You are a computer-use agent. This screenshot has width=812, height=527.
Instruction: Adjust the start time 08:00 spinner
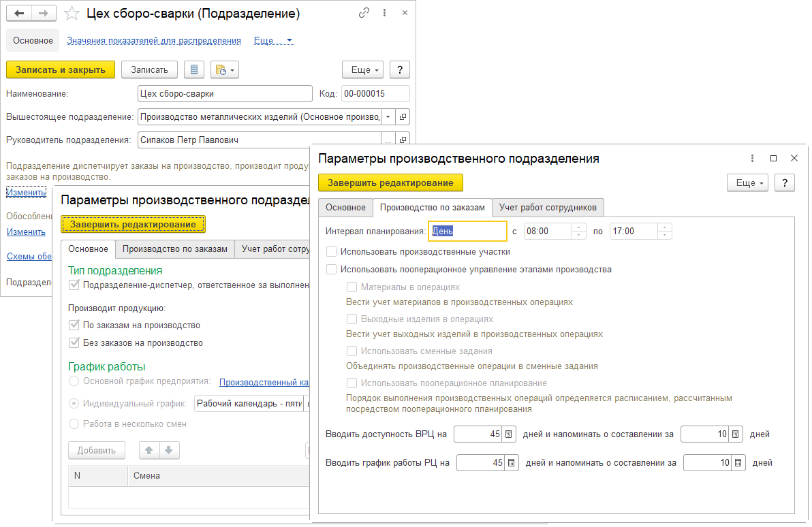point(579,231)
